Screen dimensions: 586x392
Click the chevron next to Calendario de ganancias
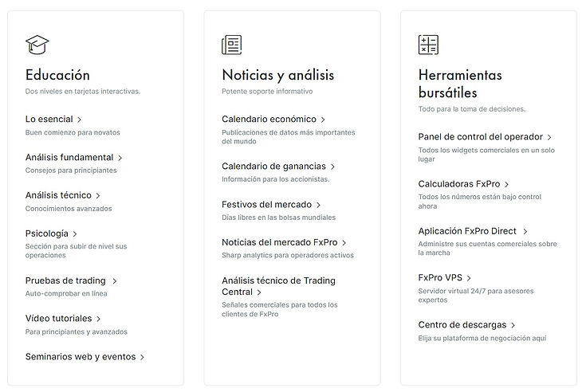[332, 167]
